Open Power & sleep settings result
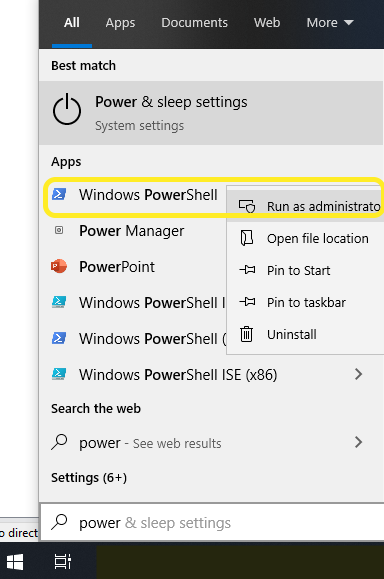The height and width of the screenshot is (579, 384). coord(211,113)
